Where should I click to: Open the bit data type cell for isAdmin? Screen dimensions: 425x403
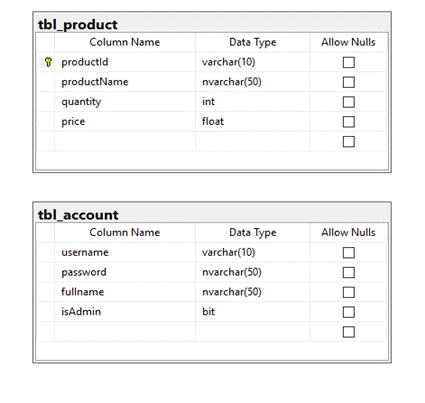253,312
